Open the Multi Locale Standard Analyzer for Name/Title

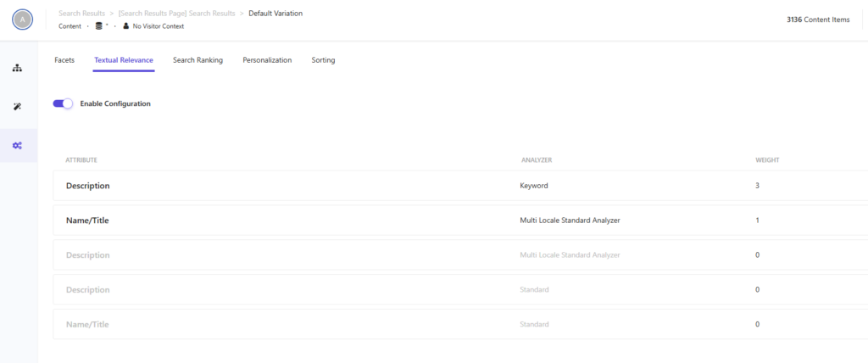[570, 220]
